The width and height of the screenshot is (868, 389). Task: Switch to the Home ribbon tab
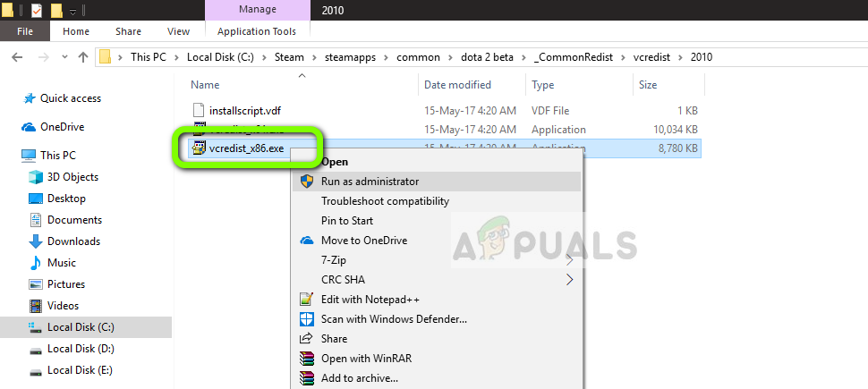click(x=76, y=31)
